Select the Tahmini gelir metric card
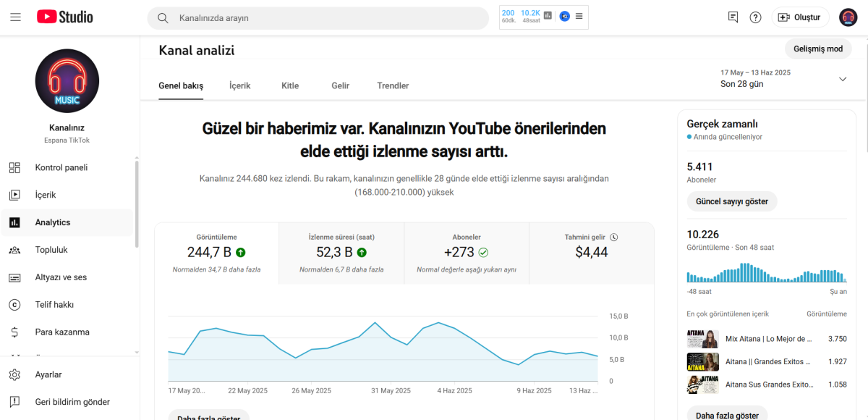868x420 pixels. click(592, 253)
